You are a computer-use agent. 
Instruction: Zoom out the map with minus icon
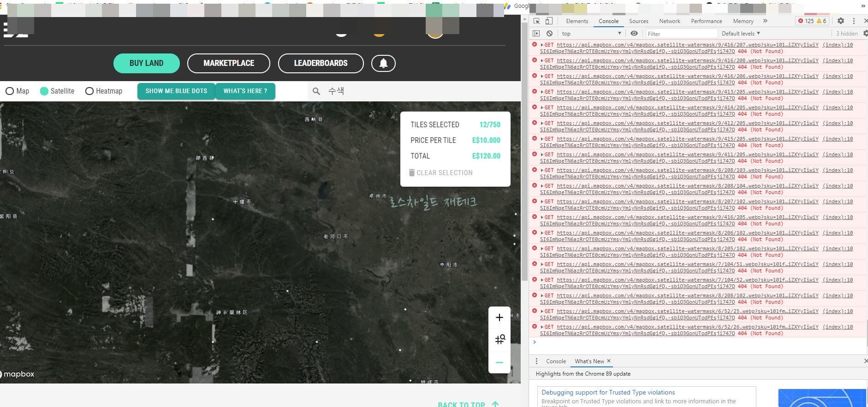coord(499,362)
